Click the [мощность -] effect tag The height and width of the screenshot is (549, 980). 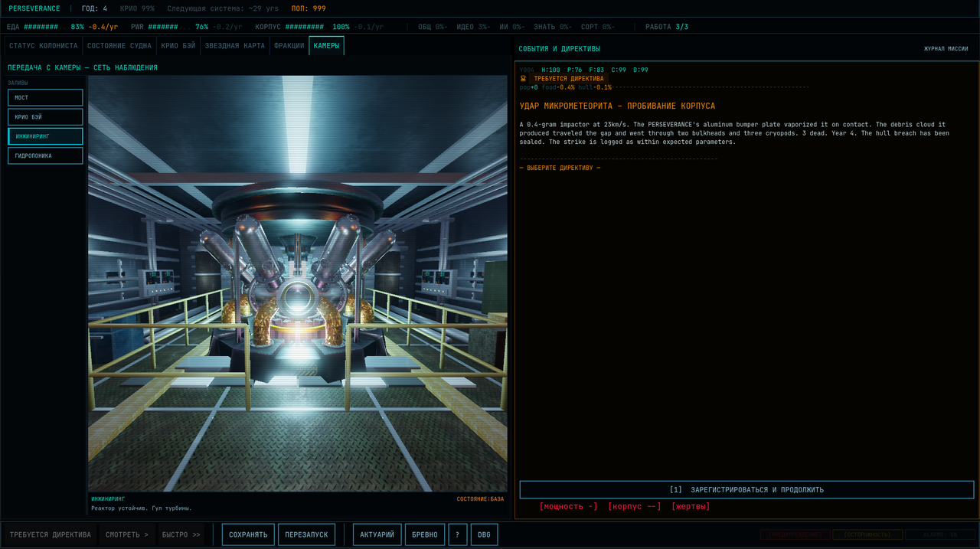[x=569, y=506]
